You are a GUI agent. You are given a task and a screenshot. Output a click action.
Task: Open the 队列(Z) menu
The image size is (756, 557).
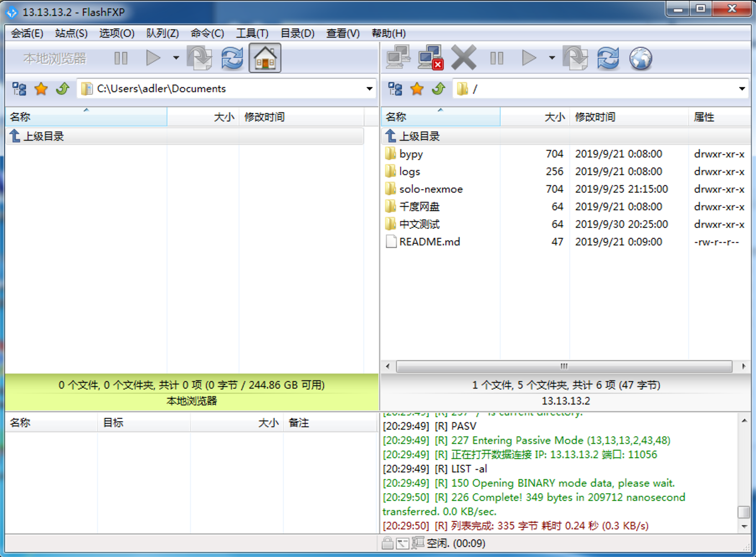(x=162, y=33)
